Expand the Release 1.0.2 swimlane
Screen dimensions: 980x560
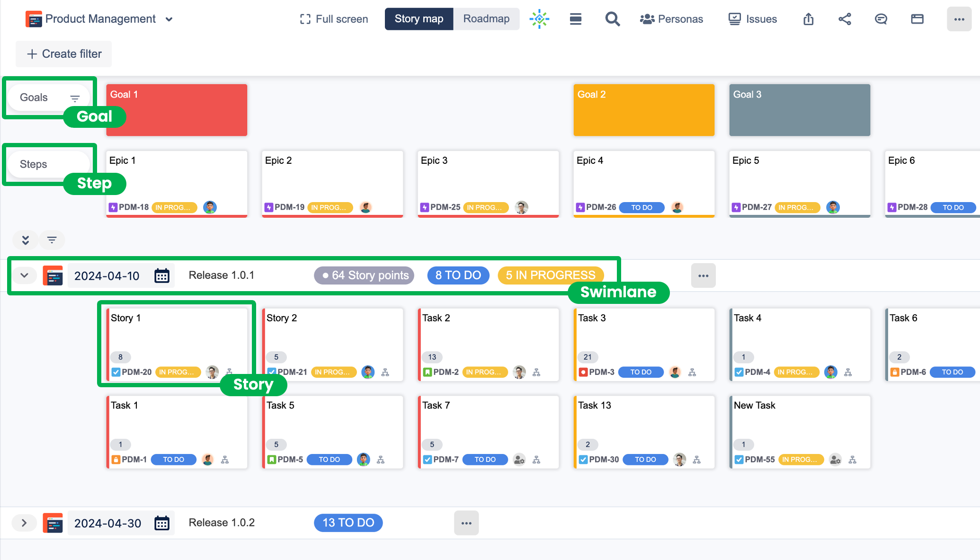[x=24, y=523]
